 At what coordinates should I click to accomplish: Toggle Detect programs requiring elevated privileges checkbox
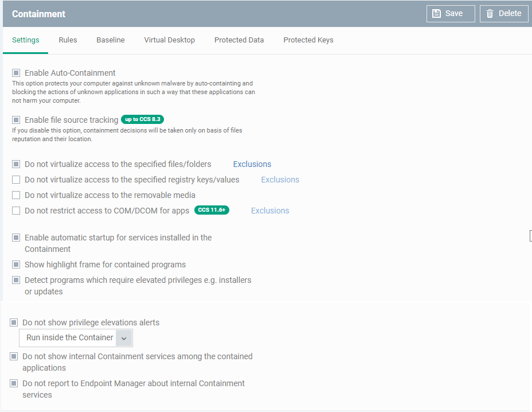point(16,280)
